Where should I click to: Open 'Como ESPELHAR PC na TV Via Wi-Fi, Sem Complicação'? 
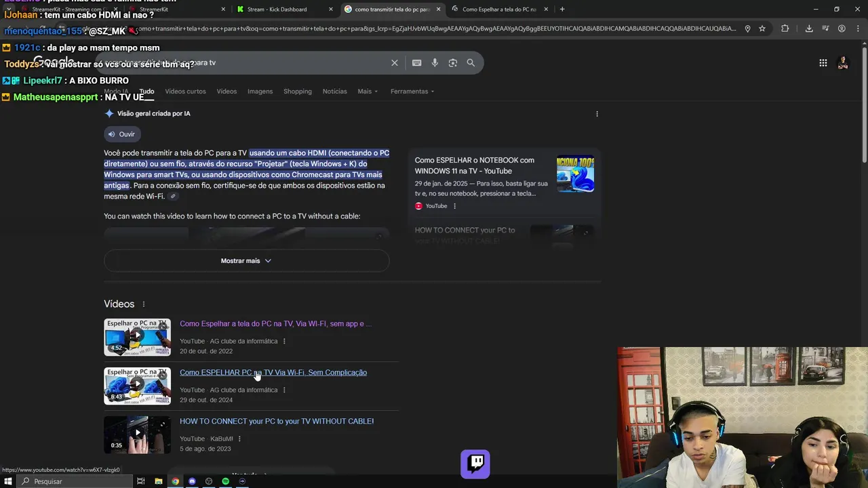point(273,373)
